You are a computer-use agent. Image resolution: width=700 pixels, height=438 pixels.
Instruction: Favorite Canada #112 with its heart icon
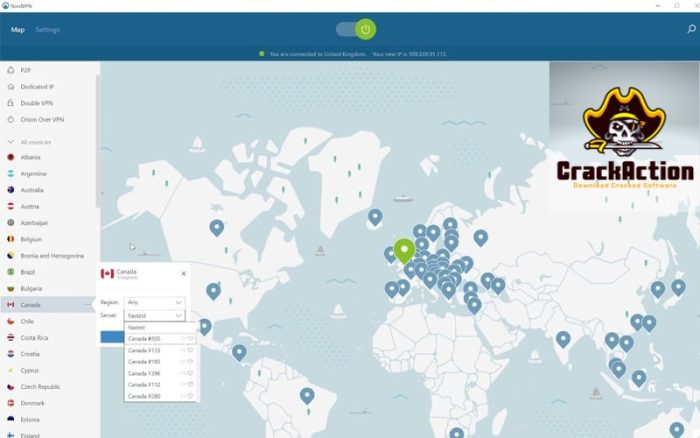(191, 384)
